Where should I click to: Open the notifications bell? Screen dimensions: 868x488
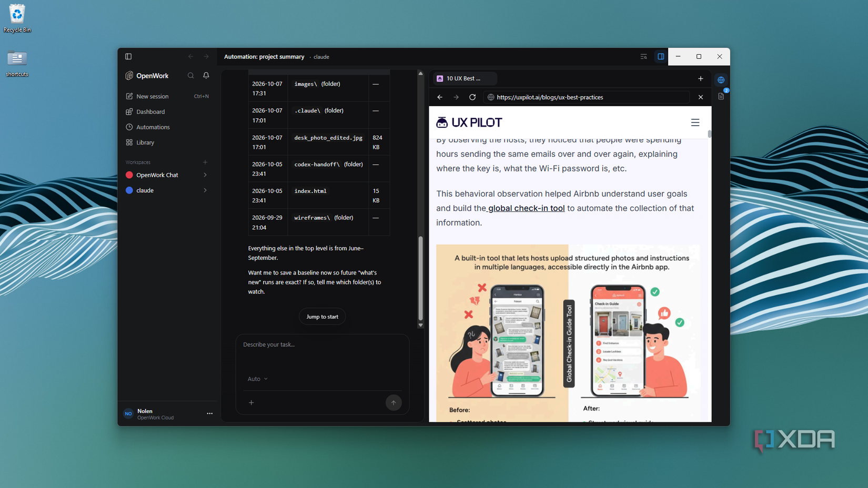pos(206,76)
